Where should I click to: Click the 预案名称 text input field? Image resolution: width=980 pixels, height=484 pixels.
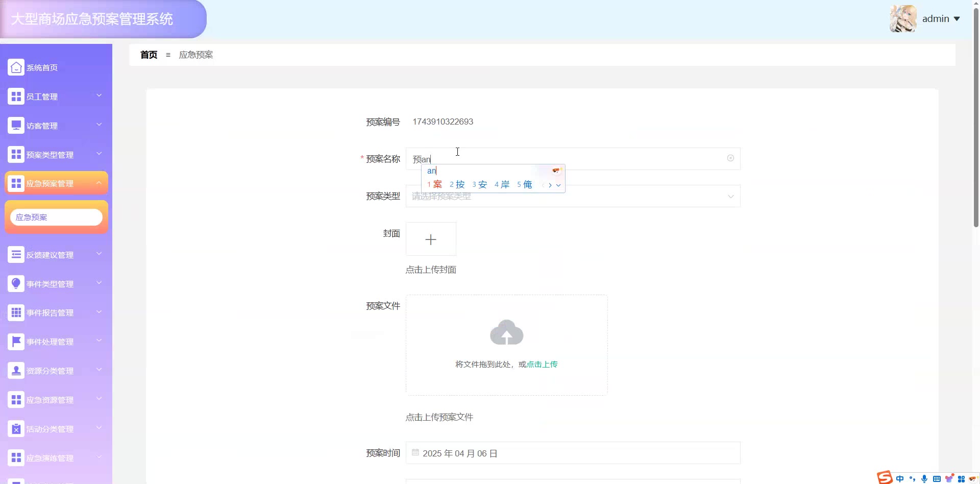(x=573, y=159)
